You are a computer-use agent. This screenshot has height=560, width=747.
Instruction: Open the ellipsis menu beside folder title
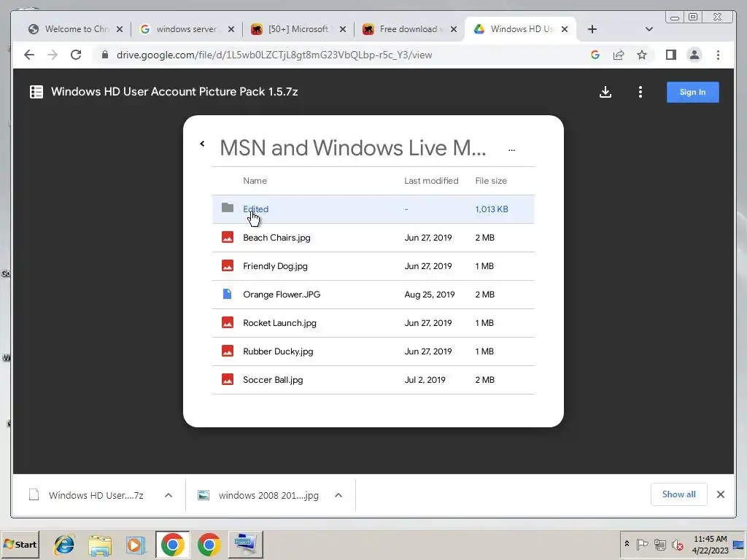click(x=511, y=149)
